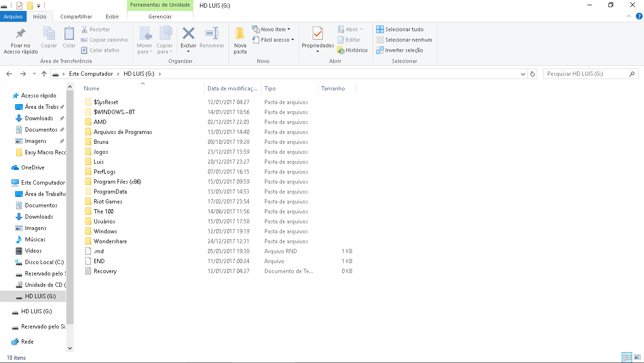Click the navigation pane down scroll arrow
644x363 pixels.
coord(70,348)
